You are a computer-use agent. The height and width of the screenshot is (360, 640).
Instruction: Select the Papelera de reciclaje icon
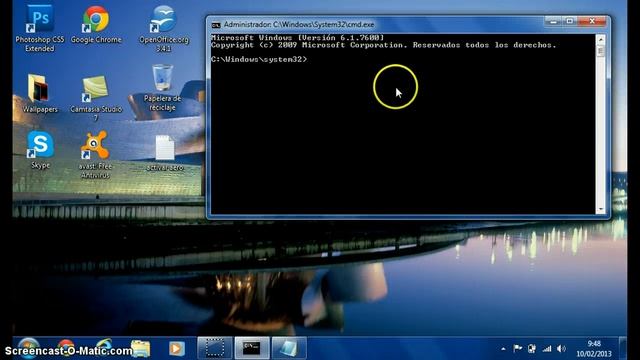coord(162,88)
